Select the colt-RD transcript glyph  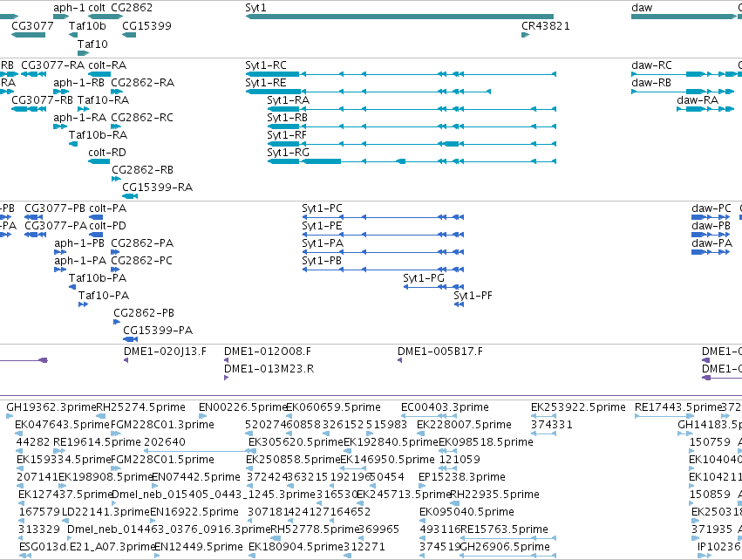point(99,161)
